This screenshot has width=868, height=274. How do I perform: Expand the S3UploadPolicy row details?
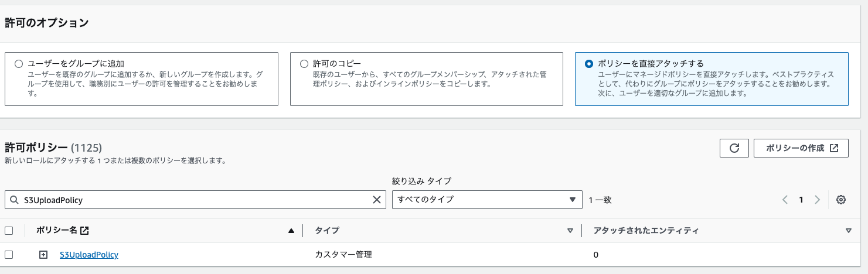[43, 255]
